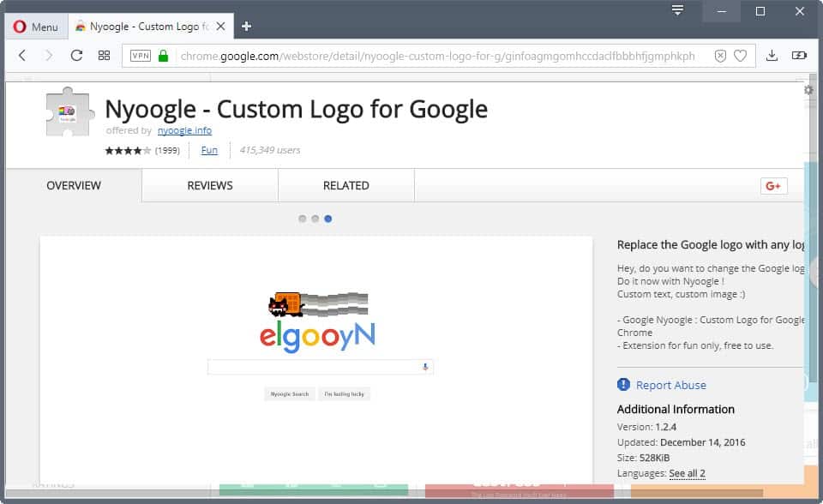Open the downloads arrow icon
Screen dimensions: 823x504
tap(772, 56)
